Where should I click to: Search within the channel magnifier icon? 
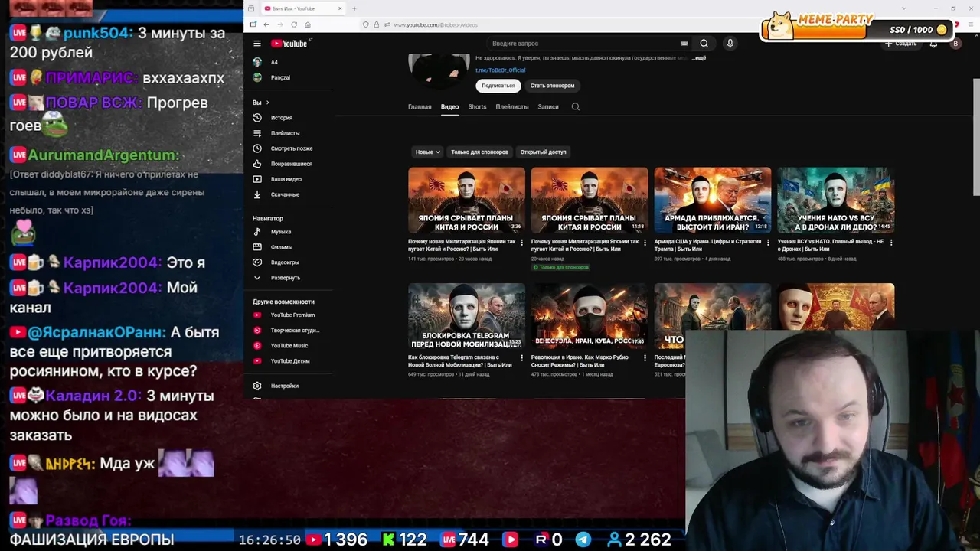[576, 107]
